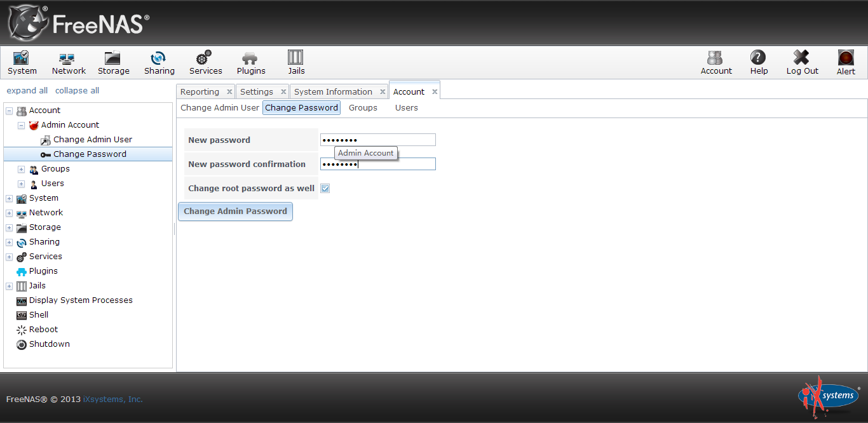This screenshot has width=868, height=423.
Task: Select the Account tab
Action: click(x=409, y=92)
